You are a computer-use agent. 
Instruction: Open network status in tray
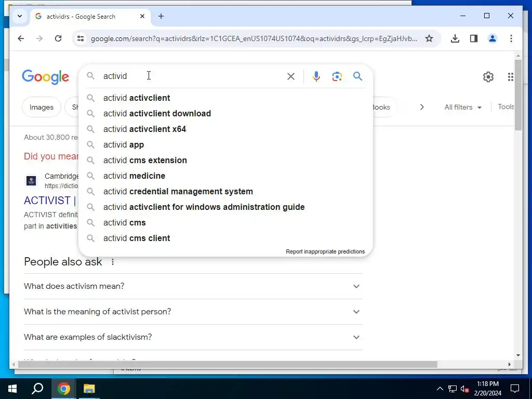point(453,389)
